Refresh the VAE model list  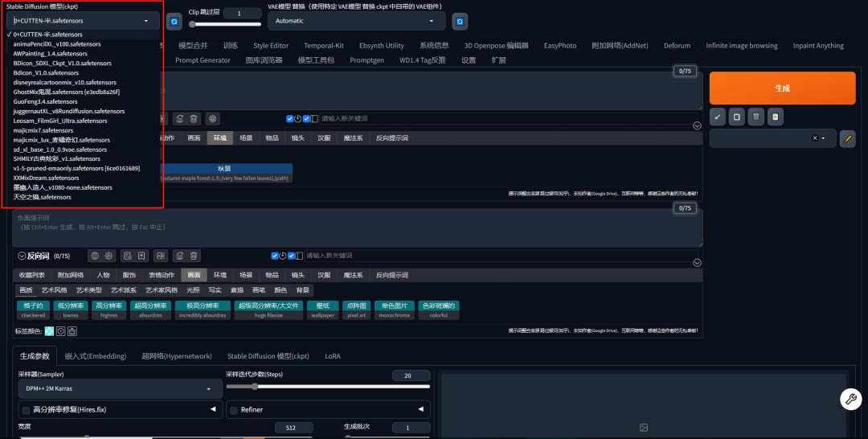pos(460,21)
